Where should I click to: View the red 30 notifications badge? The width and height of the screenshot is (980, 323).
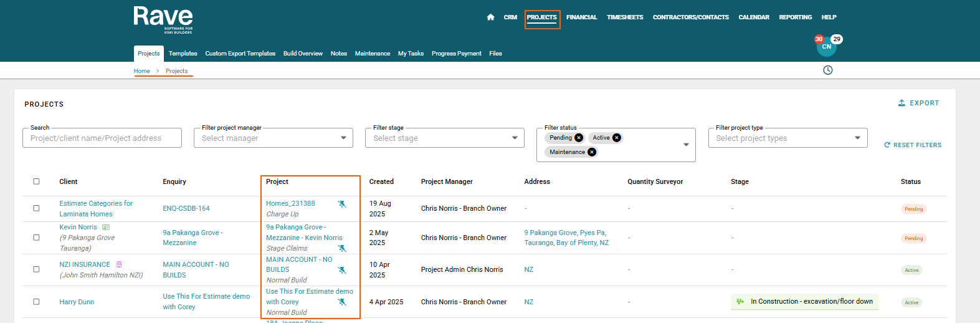coord(819,39)
